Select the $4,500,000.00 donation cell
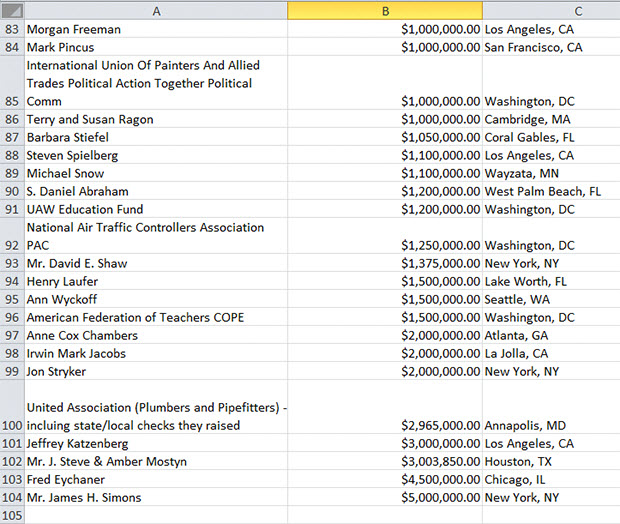The height and width of the screenshot is (524, 620). pos(384,480)
